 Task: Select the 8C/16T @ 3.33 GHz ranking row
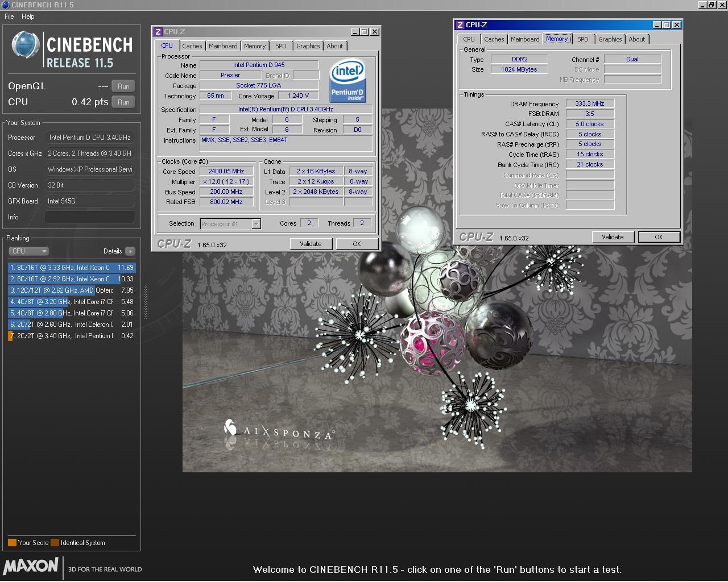[72, 268]
